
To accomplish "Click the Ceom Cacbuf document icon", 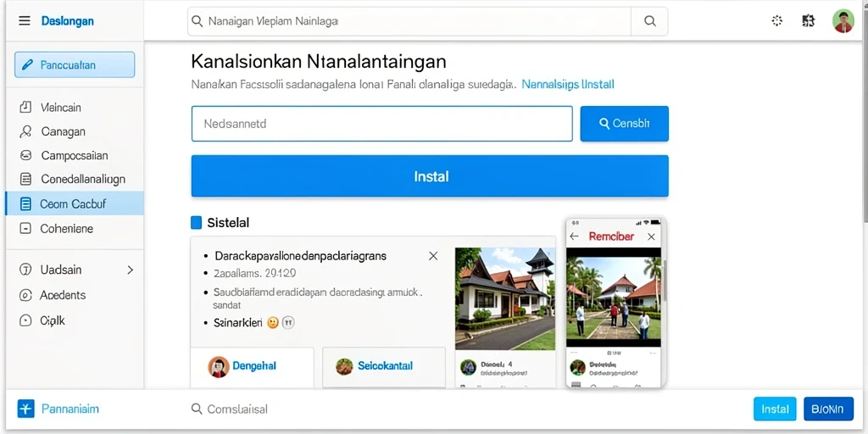I will pos(25,203).
